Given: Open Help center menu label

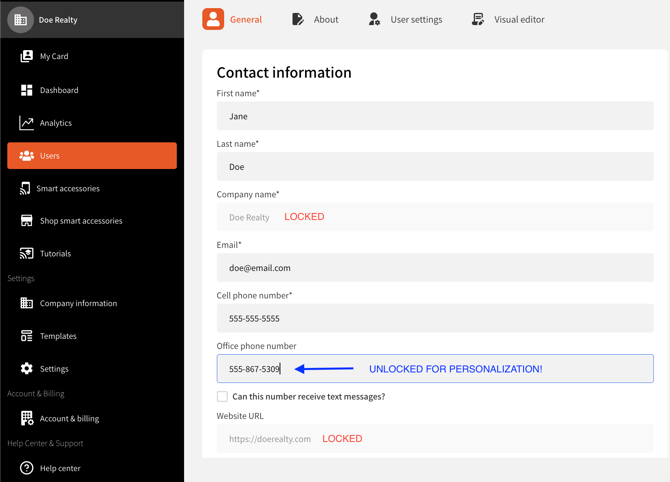Looking at the screenshot, I should tap(60, 468).
